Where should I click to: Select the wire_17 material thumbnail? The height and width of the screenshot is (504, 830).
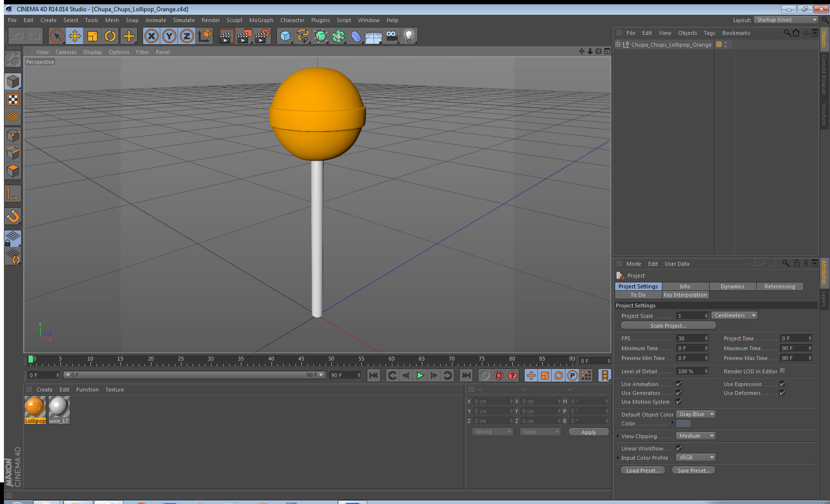click(59, 410)
